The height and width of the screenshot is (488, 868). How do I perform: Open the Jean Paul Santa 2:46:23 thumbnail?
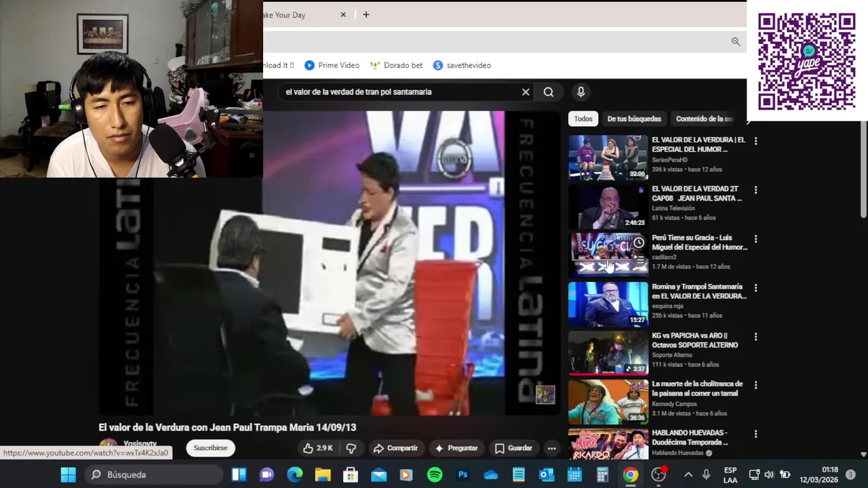click(x=608, y=206)
